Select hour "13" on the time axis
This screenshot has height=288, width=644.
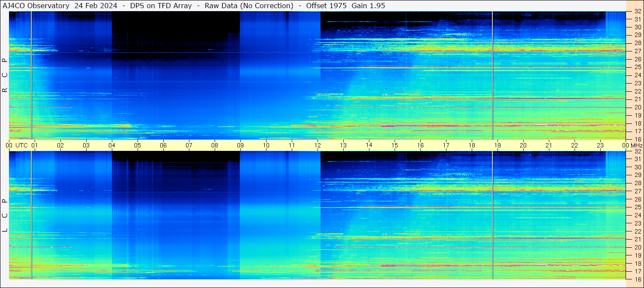(x=343, y=145)
